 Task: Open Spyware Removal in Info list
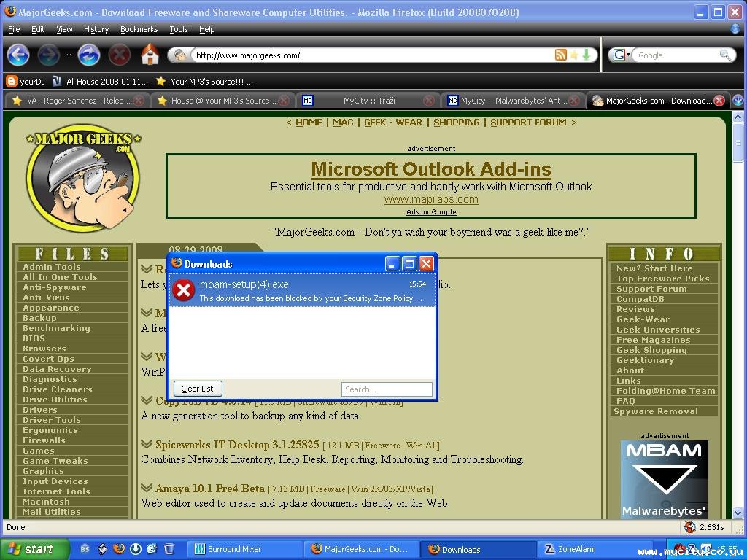point(656,411)
